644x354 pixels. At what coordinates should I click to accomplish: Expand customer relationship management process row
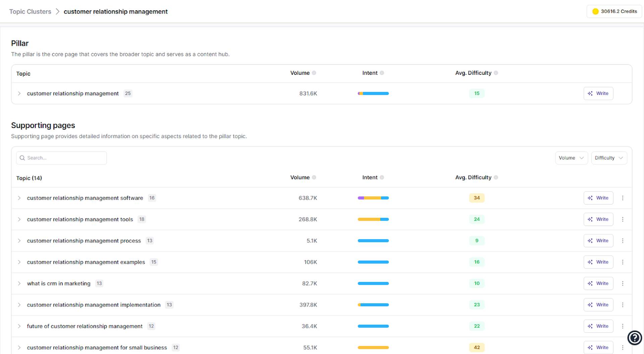coord(19,241)
